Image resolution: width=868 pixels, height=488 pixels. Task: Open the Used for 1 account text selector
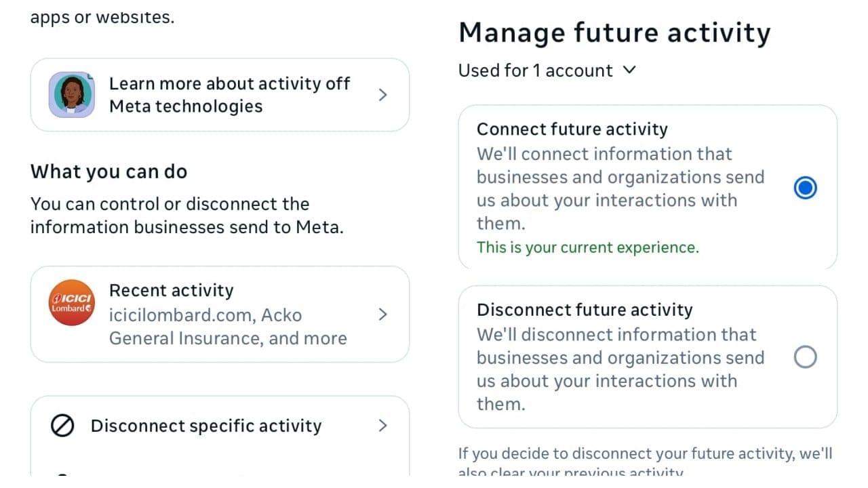click(x=535, y=70)
